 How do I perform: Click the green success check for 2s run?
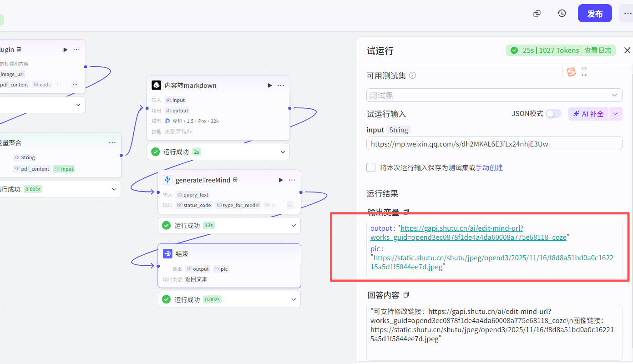pos(155,152)
